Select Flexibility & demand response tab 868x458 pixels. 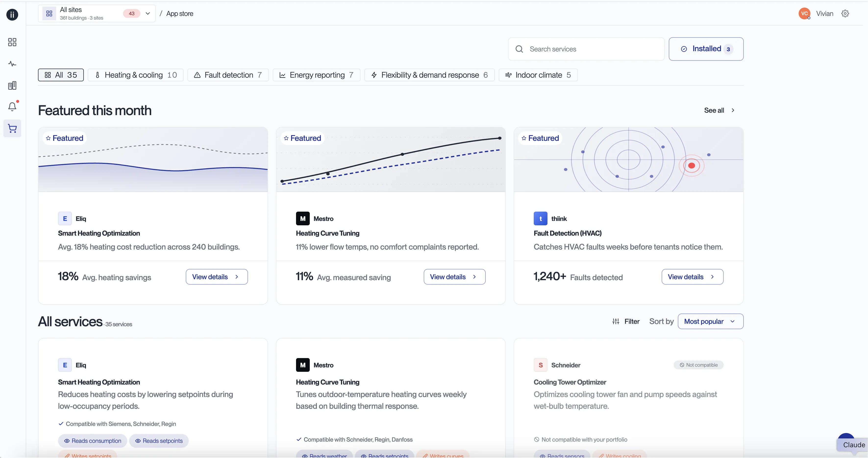[429, 75]
